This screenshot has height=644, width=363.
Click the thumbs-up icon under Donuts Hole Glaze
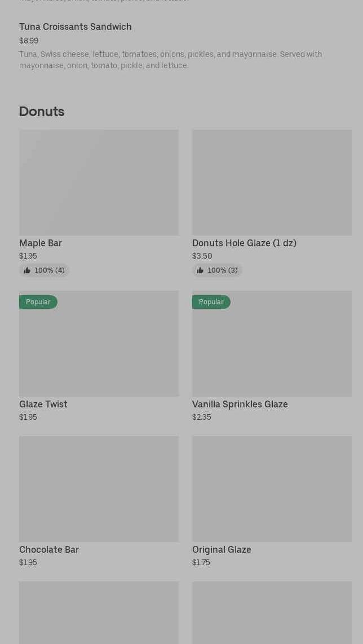200,270
